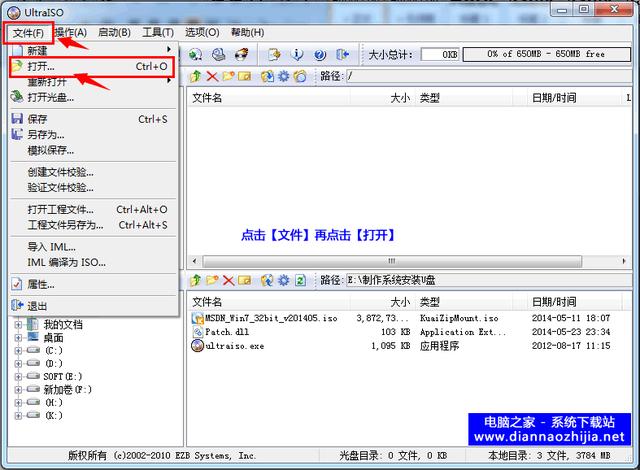This screenshot has width=640, height=470.
Task: Open the 选项(O) menu
Action: (202, 33)
